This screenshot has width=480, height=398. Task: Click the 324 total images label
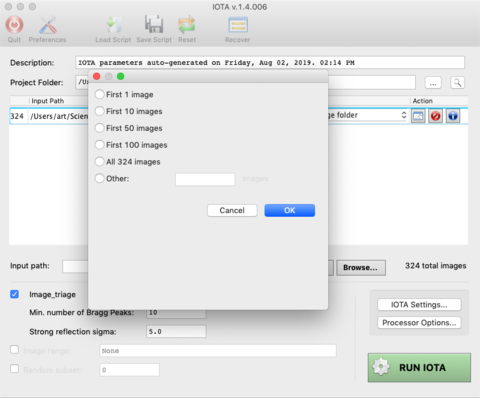coord(435,266)
